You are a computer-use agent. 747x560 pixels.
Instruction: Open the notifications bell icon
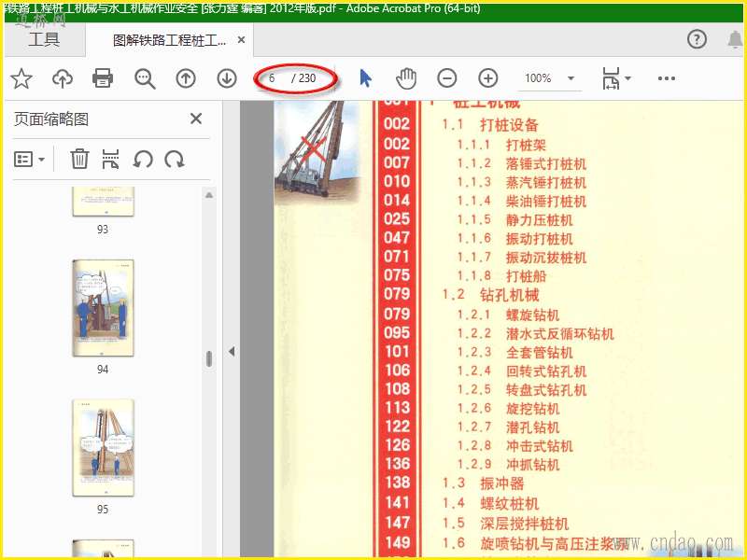click(735, 39)
